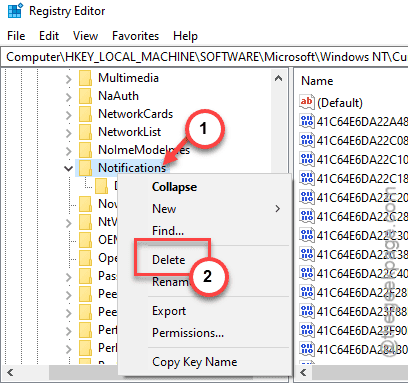Open the File menu
This screenshot has width=408, height=383.
[16, 36]
